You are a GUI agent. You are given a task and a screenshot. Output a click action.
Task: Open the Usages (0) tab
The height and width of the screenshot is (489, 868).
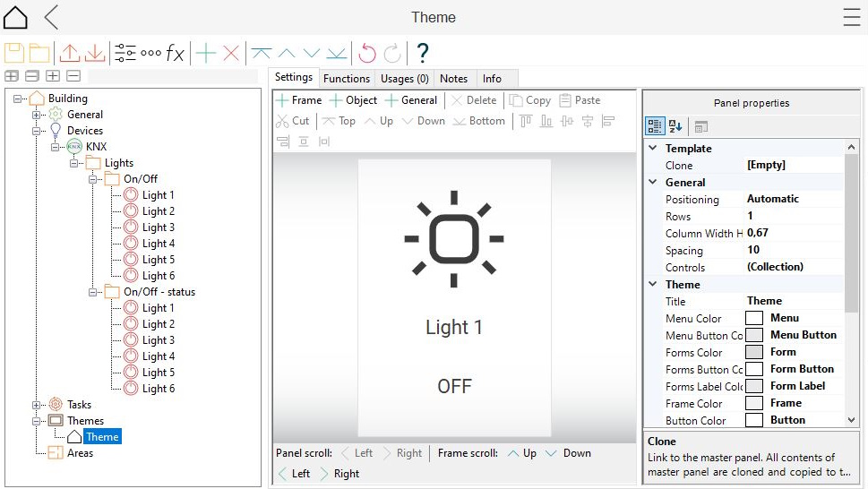coord(405,79)
